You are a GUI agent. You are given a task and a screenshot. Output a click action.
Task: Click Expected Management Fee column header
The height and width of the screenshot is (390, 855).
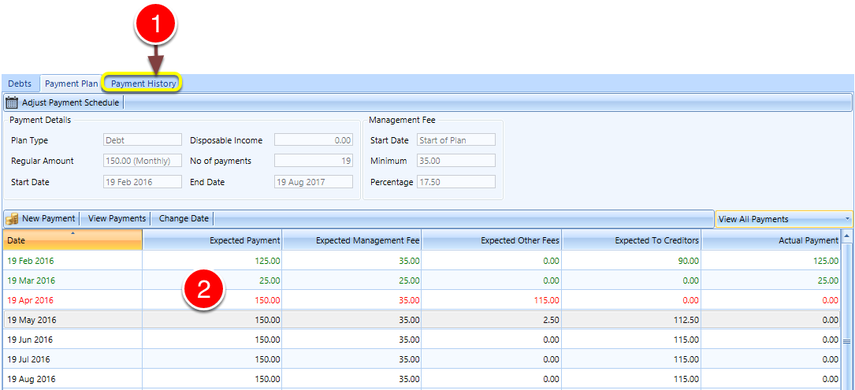pyautogui.click(x=352, y=240)
